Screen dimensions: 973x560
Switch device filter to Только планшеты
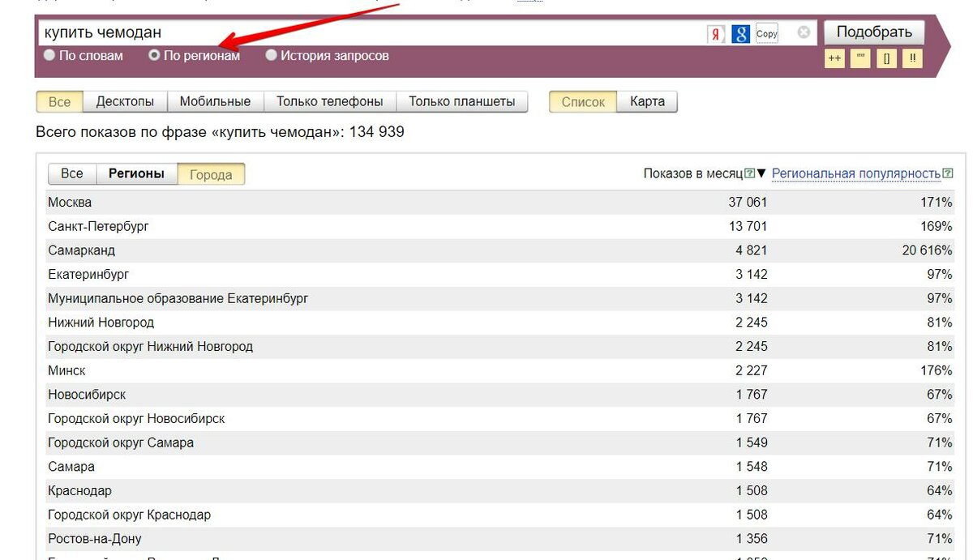pyautogui.click(x=461, y=102)
